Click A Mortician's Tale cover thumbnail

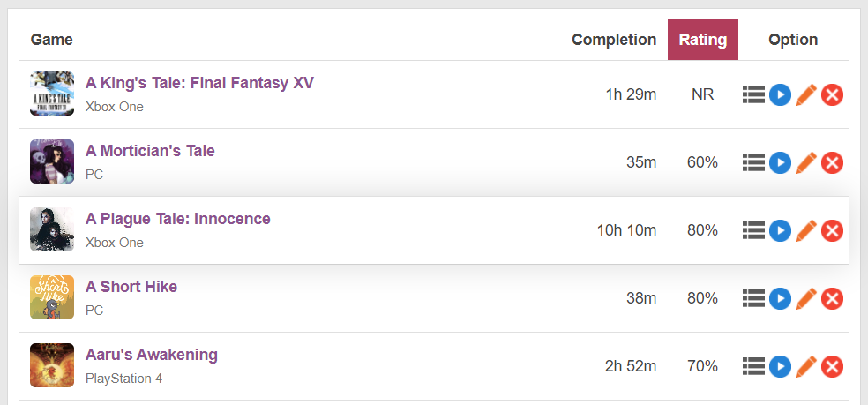click(52, 161)
